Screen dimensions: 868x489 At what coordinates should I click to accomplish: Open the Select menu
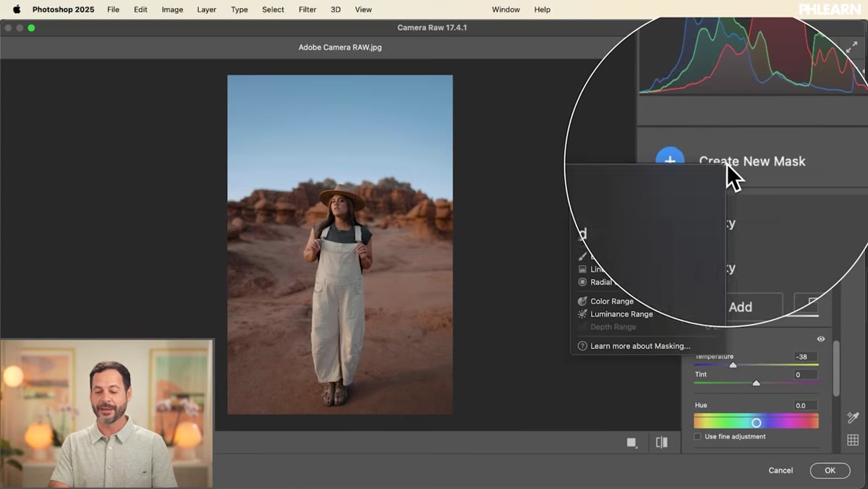tap(273, 9)
